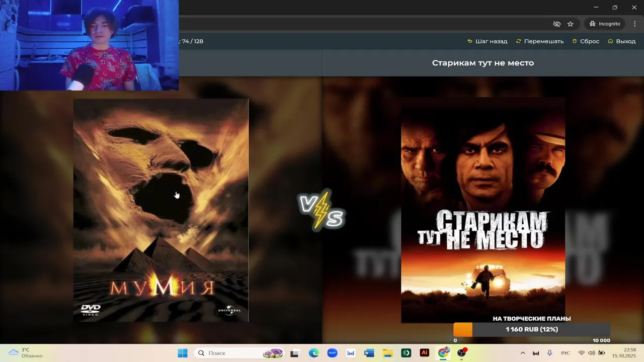This screenshot has width=644, height=362.
Task: Choose the Мумия movie poster
Action: (161, 210)
